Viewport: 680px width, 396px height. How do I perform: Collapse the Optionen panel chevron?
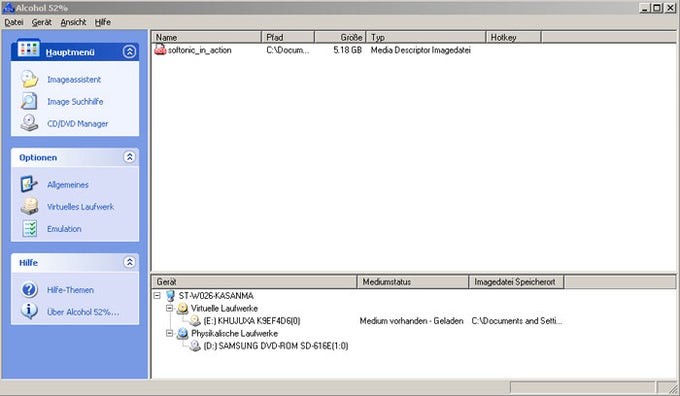(129, 157)
